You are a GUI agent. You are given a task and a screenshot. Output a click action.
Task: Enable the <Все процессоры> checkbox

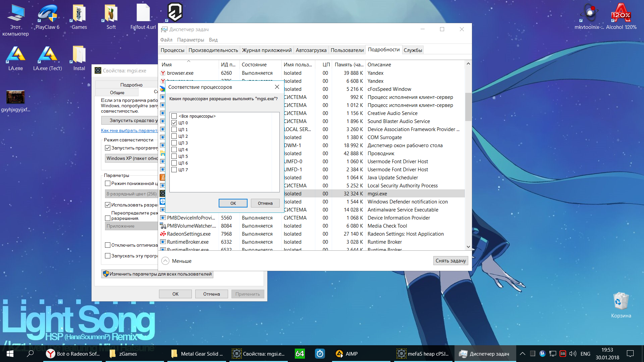tap(174, 116)
